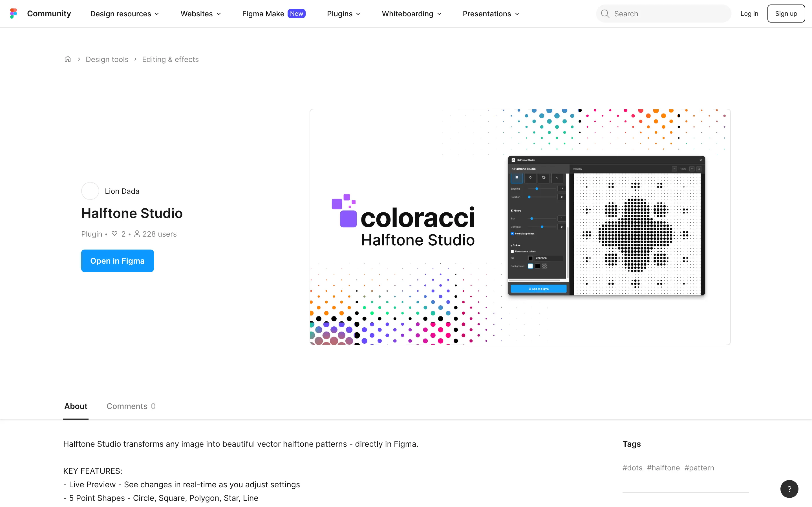The height and width of the screenshot is (507, 812).
Task: Select the square grid shape icon
Action: (x=517, y=178)
